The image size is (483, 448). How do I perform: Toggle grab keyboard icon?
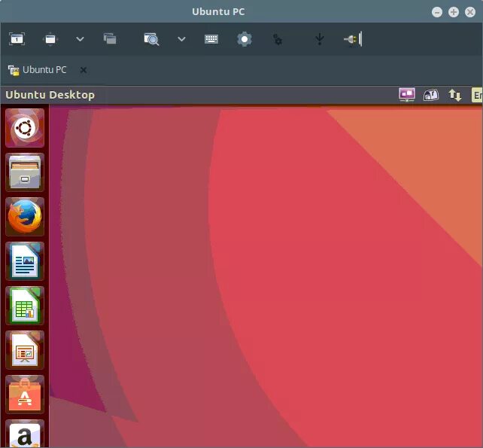point(211,39)
